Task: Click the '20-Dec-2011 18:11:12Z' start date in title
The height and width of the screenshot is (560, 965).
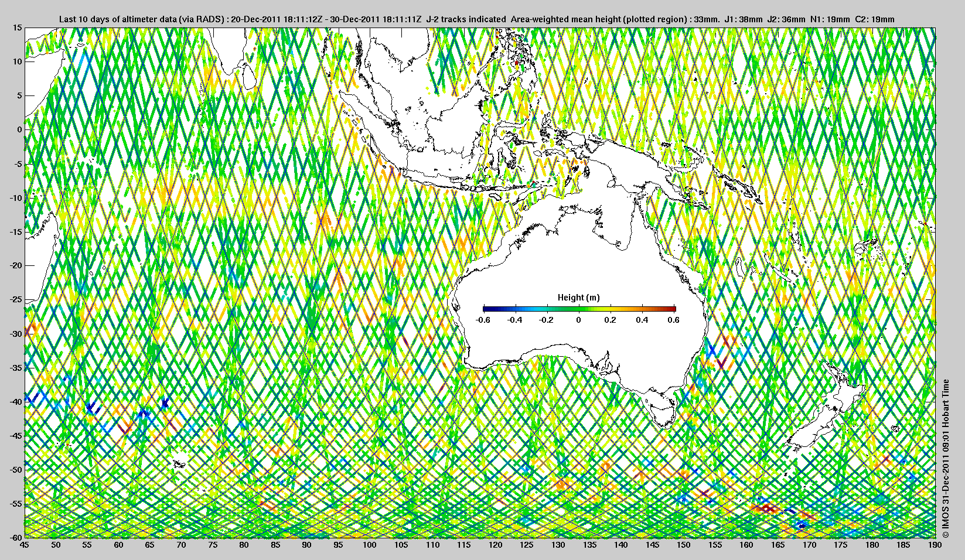Action: coord(278,19)
